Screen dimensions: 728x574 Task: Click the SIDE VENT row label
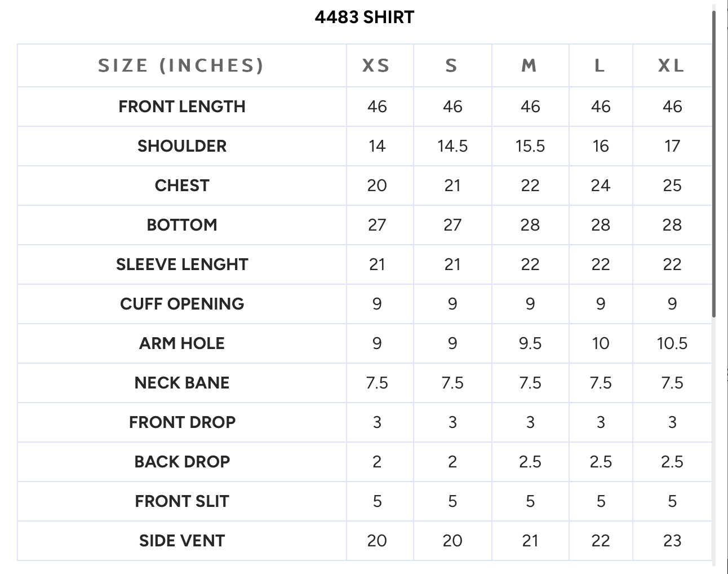tap(182, 541)
